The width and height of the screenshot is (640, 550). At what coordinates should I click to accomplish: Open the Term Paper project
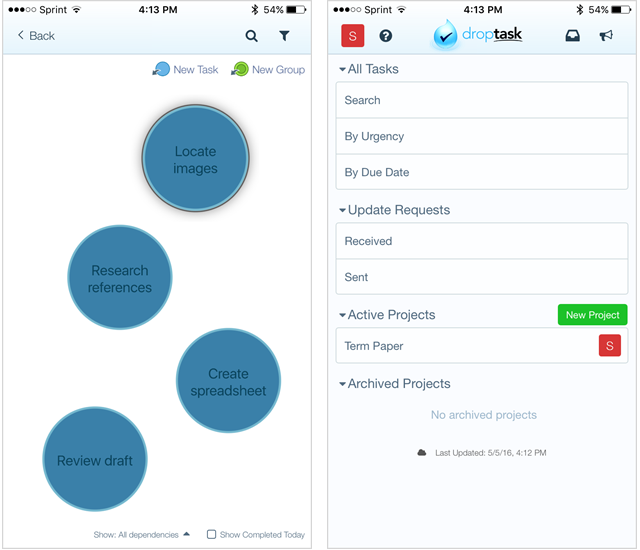pyautogui.click(x=482, y=346)
